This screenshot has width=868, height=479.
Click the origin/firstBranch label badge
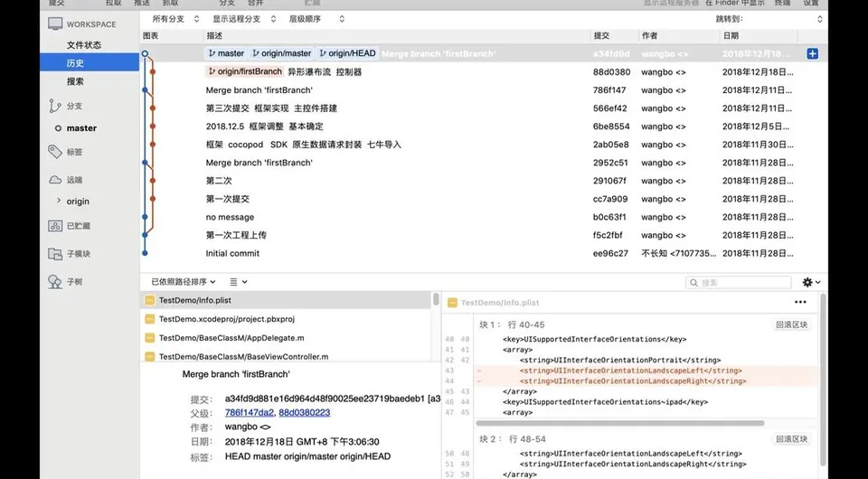coord(245,71)
